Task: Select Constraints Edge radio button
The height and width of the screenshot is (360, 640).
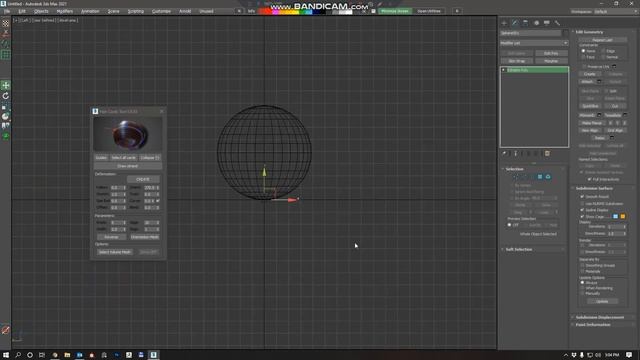Action: (x=603, y=51)
